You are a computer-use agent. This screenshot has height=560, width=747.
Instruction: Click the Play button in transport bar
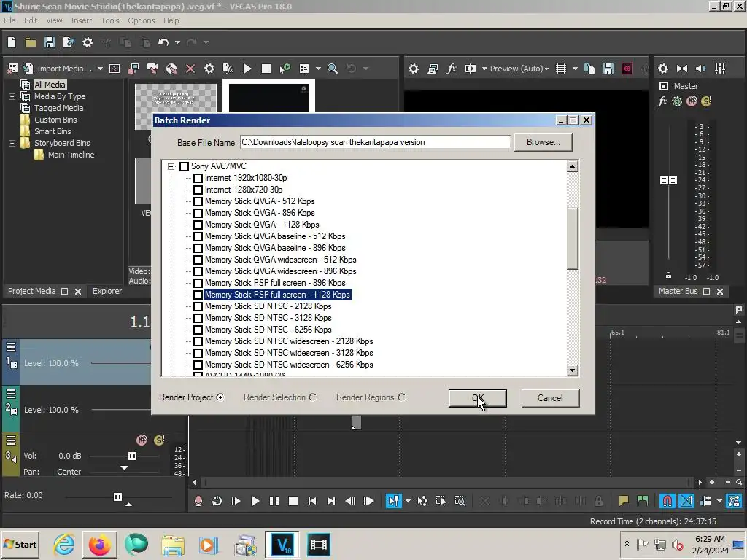tap(255, 501)
